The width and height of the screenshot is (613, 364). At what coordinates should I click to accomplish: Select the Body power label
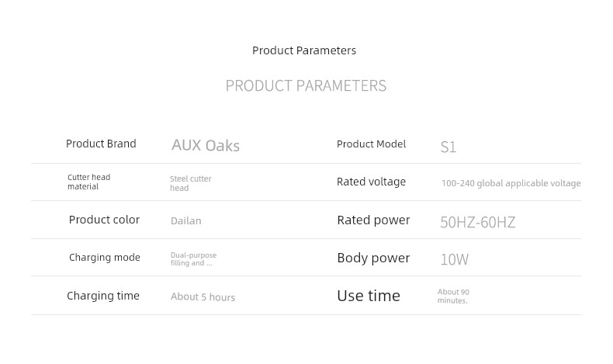click(x=373, y=258)
